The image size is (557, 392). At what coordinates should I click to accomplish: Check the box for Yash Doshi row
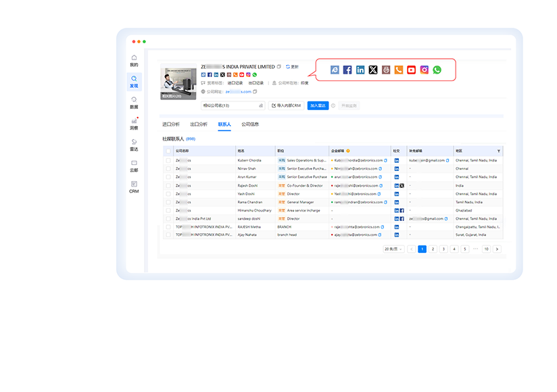click(x=168, y=194)
